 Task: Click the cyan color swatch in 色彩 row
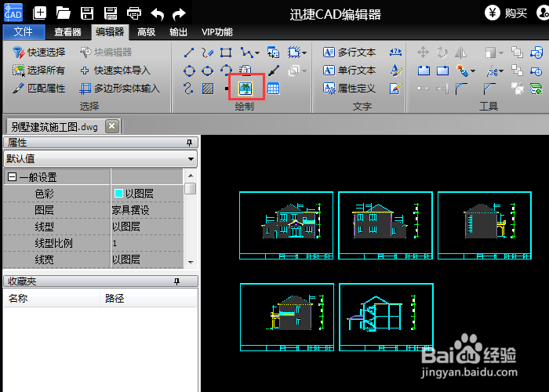click(x=118, y=193)
